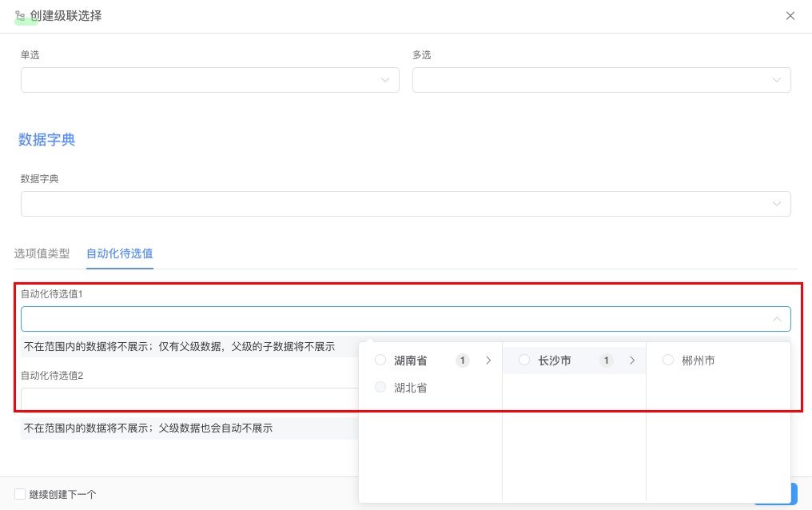
Task: Select the 长沙市 radio button
Action: tap(523, 360)
